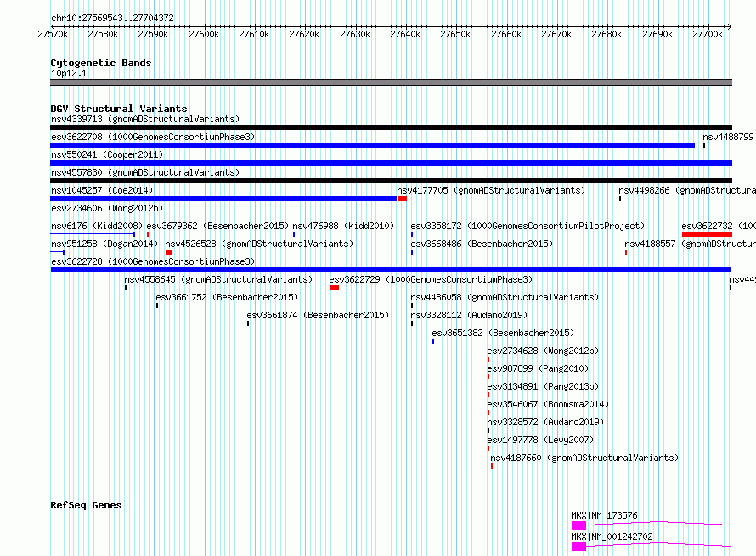Viewport: 756px width, 556px height.
Task: Click nsv4486058 gnomAD variant label
Action: point(505,297)
